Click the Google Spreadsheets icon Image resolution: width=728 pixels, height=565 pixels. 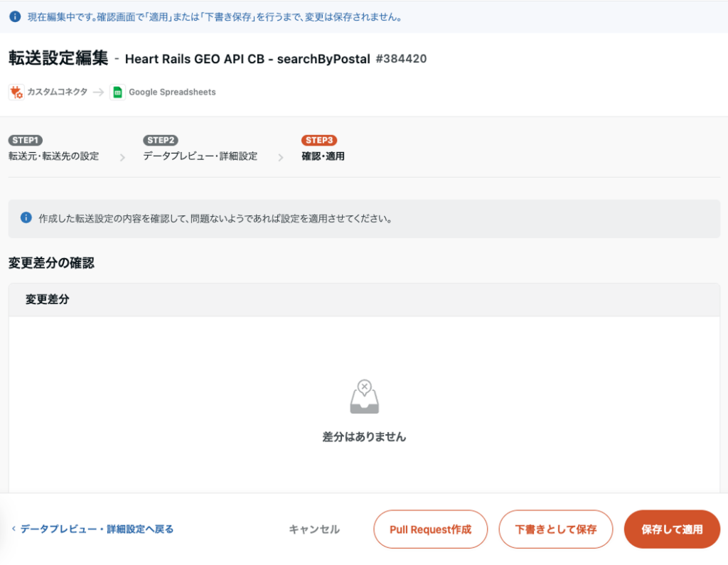coord(117,92)
